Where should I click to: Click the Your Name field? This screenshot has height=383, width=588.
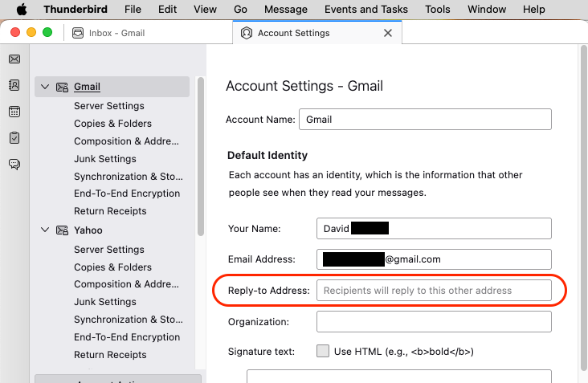click(434, 228)
